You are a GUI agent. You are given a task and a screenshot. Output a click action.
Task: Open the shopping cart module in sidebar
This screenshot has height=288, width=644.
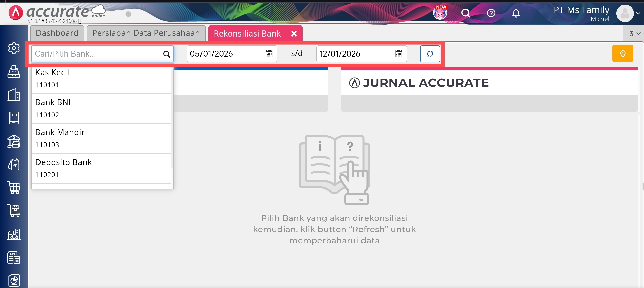click(x=14, y=188)
